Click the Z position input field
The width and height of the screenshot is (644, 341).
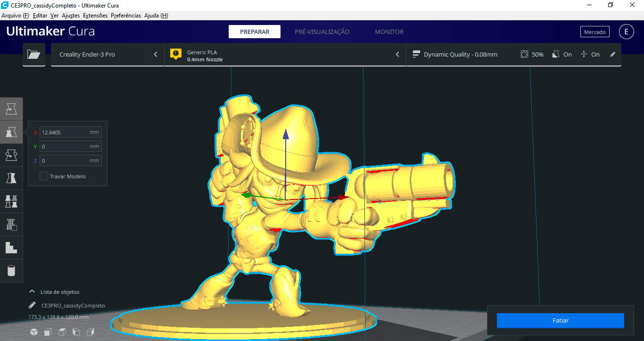(x=71, y=161)
